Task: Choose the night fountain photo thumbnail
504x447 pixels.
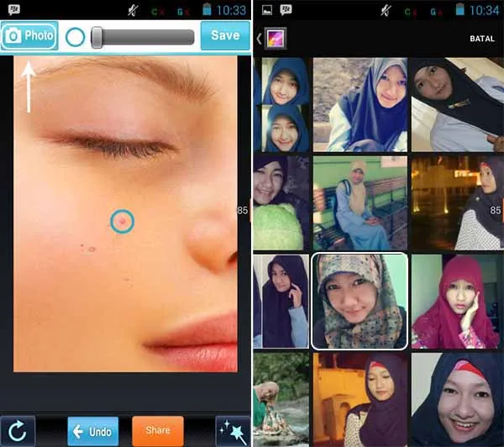Action: (x=458, y=203)
